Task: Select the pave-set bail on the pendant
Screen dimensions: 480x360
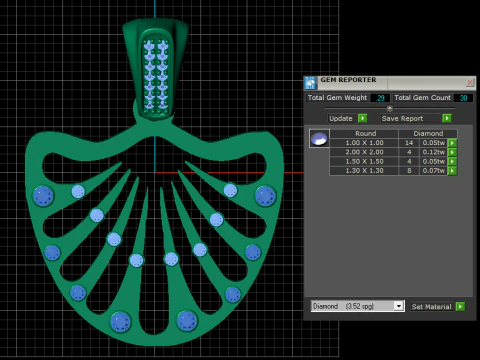Action: pos(156,69)
